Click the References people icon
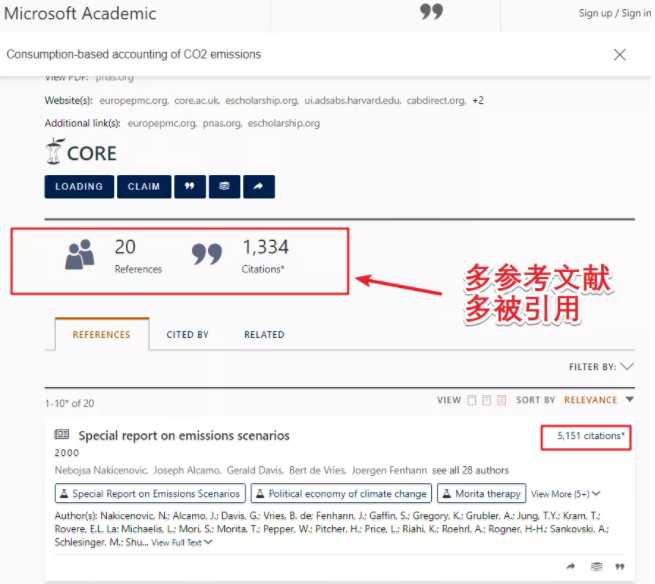The height and width of the screenshot is (584, 655). pos(80,254)
